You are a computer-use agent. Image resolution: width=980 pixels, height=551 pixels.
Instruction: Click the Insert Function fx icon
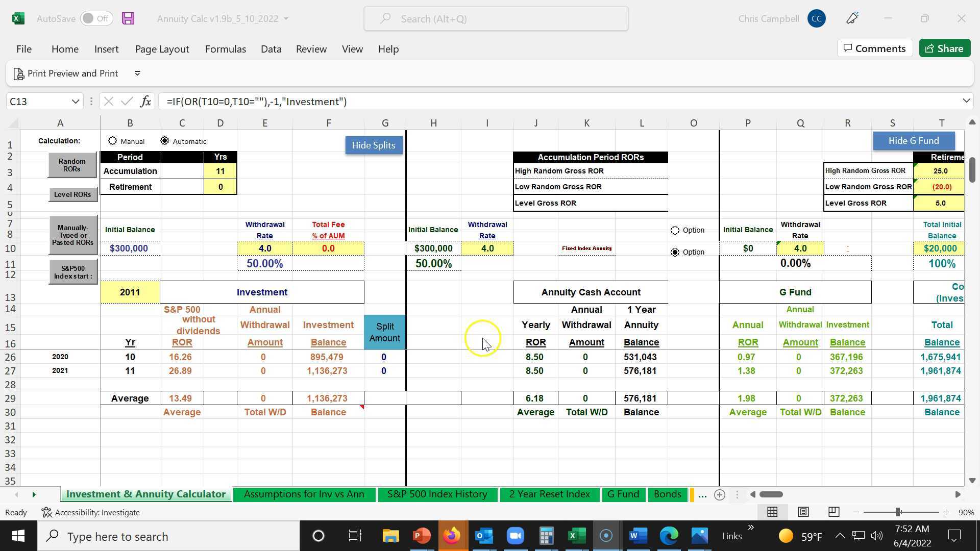pyautogui.click(x=145, y=102)
